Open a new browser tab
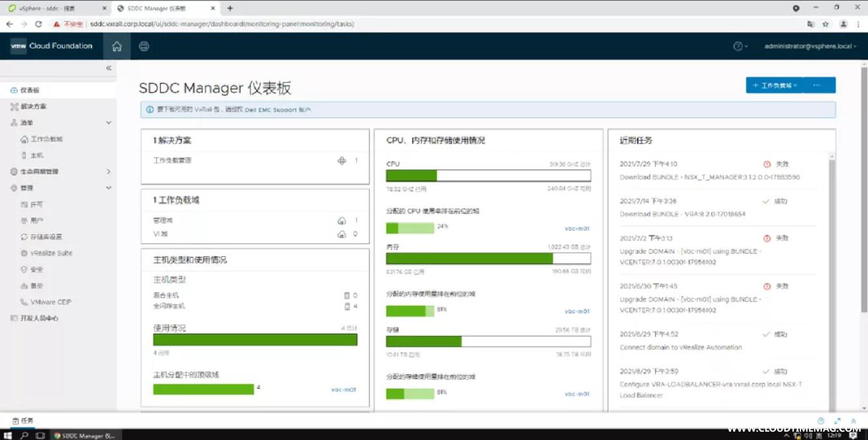The height and width of the screenshot is (440, 868). point(230,8)
